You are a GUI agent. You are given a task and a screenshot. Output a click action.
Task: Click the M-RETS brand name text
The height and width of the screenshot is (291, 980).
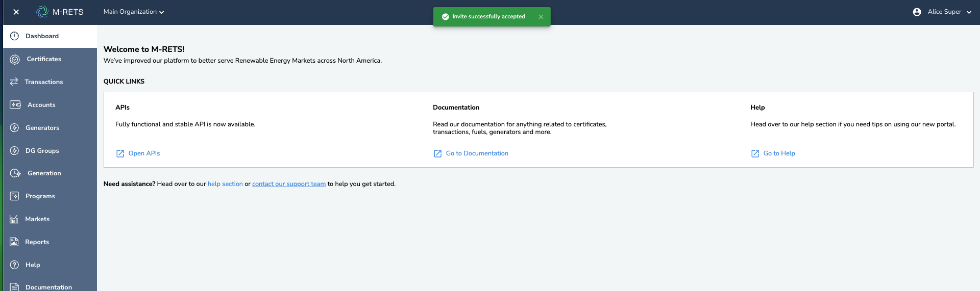(68, 12)
